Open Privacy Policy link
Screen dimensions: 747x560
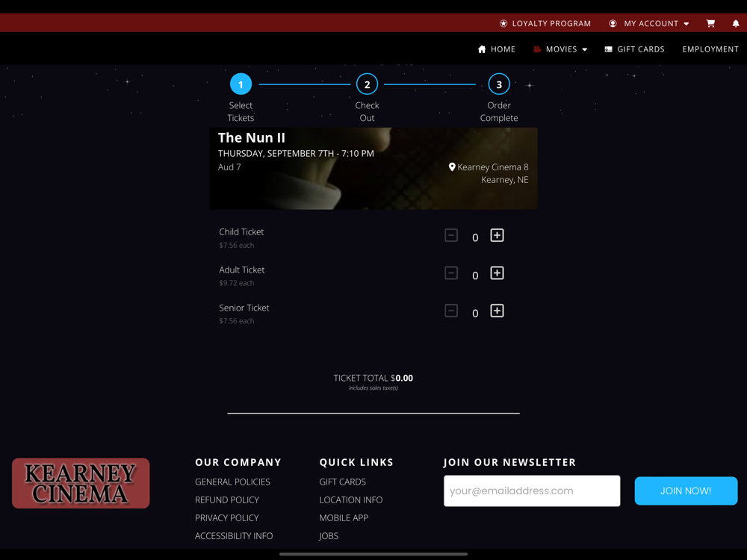[227, 518]
